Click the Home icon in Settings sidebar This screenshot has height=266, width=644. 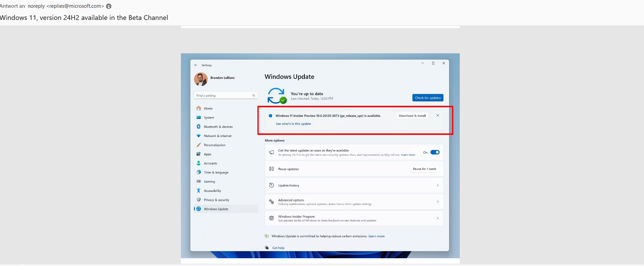tap(198, 108)
